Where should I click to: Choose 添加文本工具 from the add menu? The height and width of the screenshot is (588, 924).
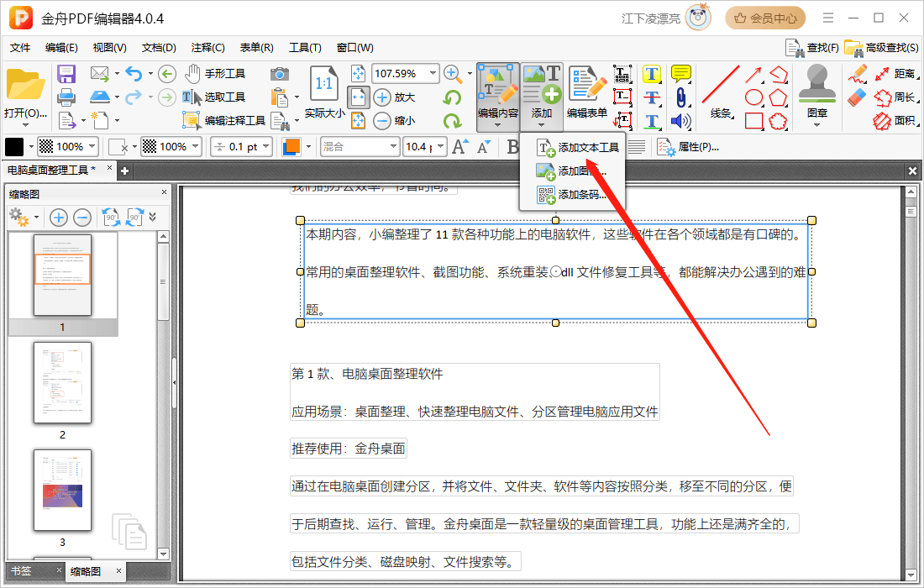tap(588, 148)
